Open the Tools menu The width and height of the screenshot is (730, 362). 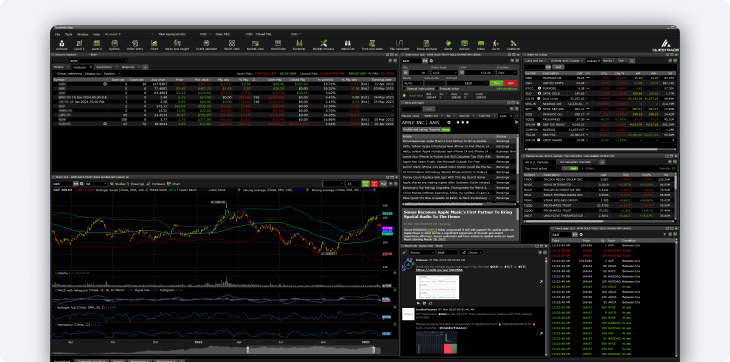pyautogui.click(x=68, y=34)
